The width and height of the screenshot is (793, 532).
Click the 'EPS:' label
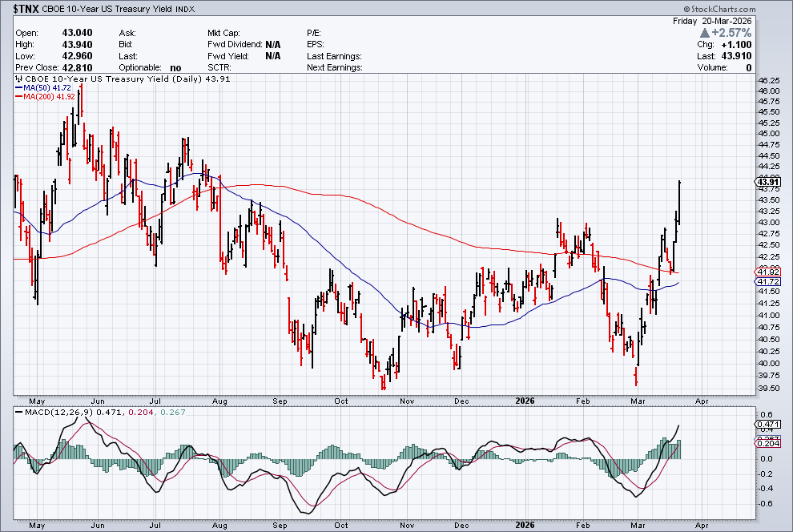[x=315, y=45]
